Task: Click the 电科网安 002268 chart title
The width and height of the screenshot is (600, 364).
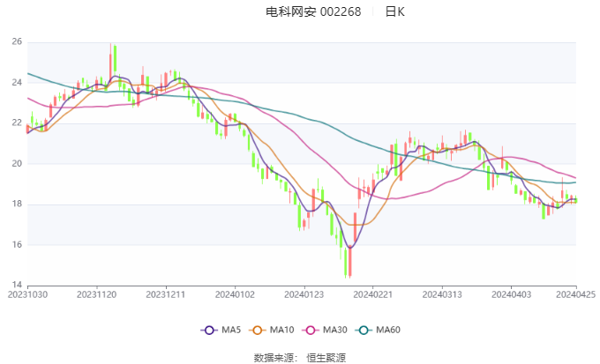Action: coord(313,12)
